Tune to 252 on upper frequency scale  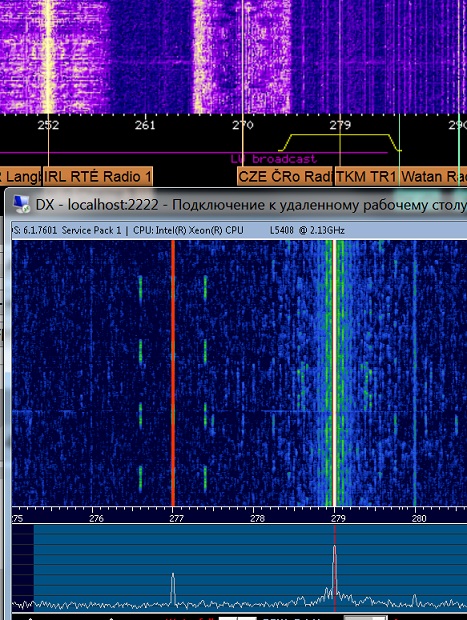point(48,125)
